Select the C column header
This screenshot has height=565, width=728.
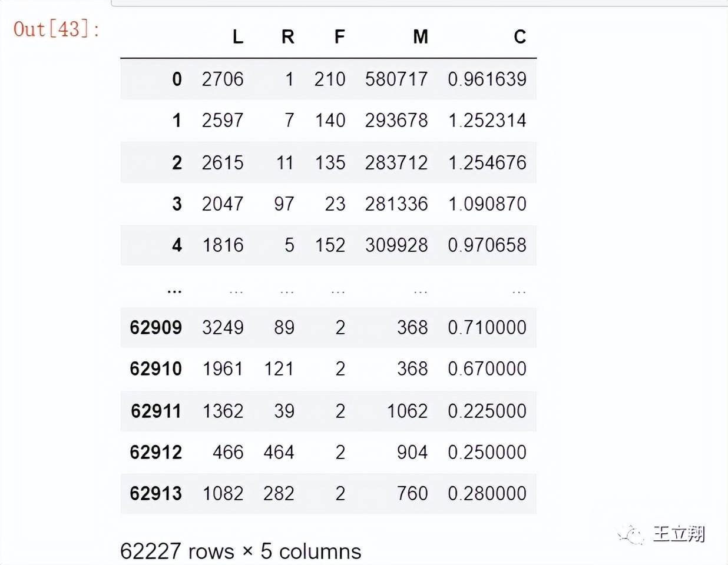pos(519,37)
